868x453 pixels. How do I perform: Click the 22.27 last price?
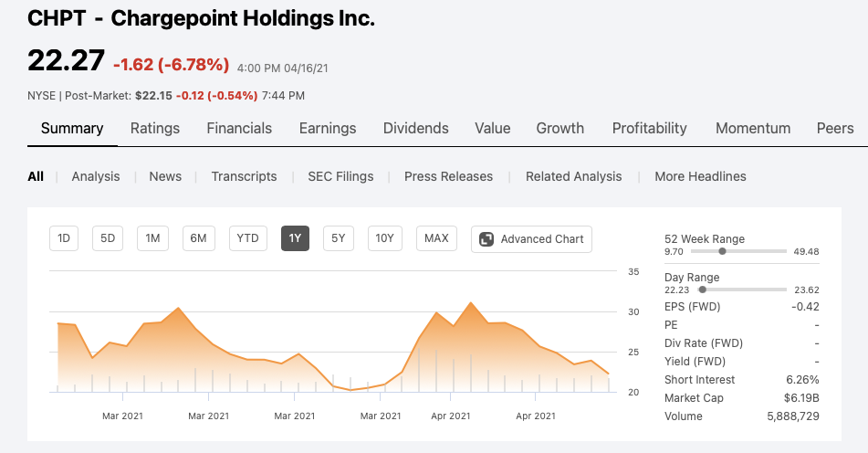[x=66, y=59]
